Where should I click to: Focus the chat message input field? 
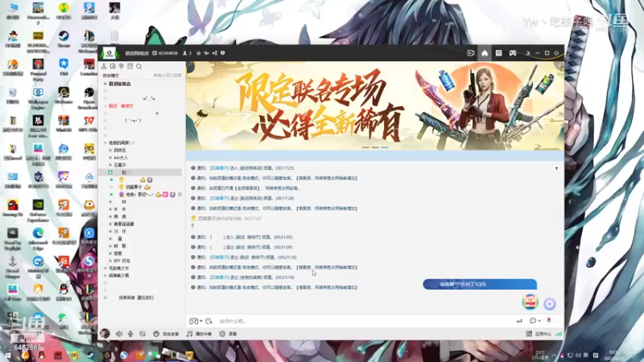point(364,321)
